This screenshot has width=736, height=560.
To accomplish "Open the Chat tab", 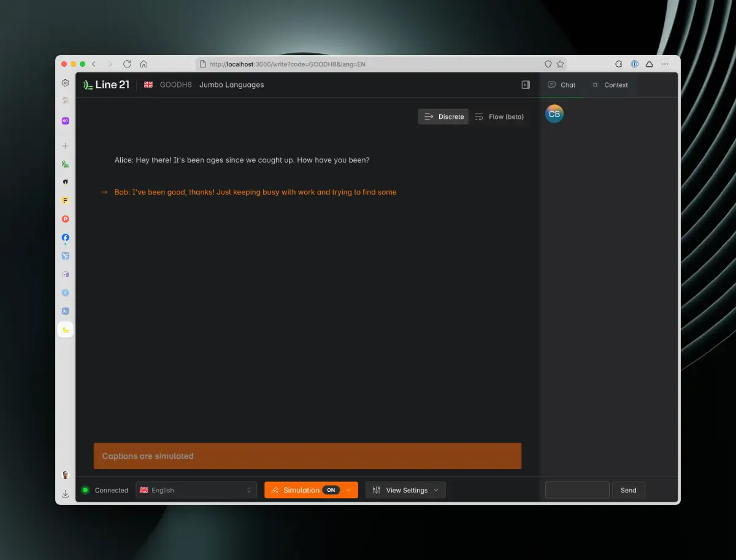I will pos(562,85).
